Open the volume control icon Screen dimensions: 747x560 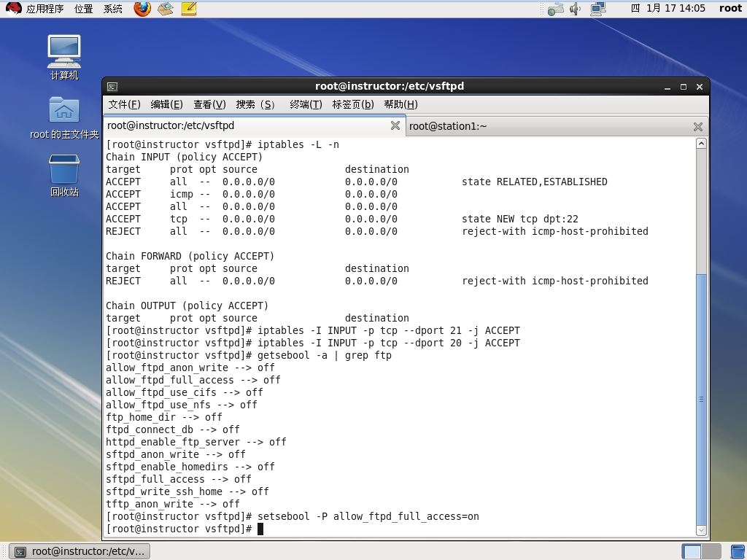coord(576,9)
